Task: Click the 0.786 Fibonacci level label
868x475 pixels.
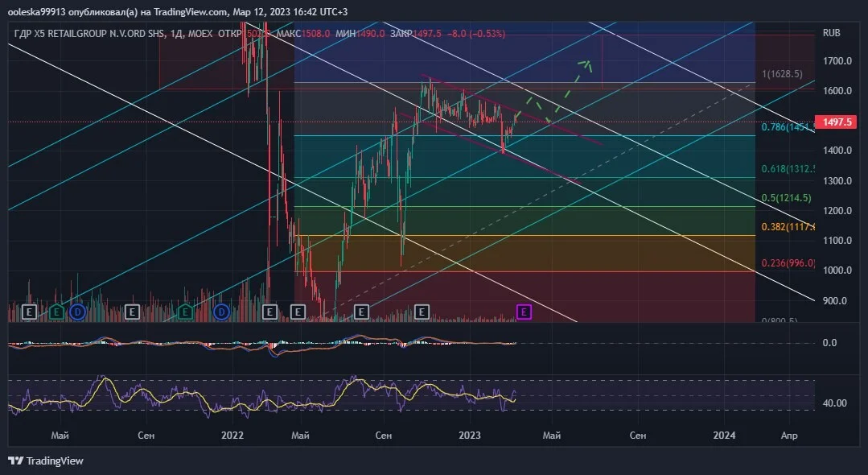Action: tap(788, 127)
